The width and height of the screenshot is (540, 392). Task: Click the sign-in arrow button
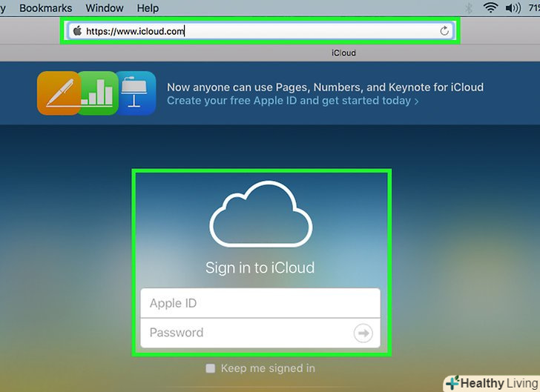pyautogui.click(x=363, y=333)
